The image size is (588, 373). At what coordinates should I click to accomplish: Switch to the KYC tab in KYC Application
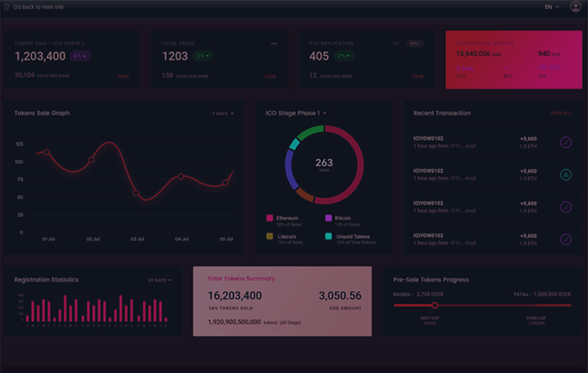pyautogui.click(x=415, y=43)
